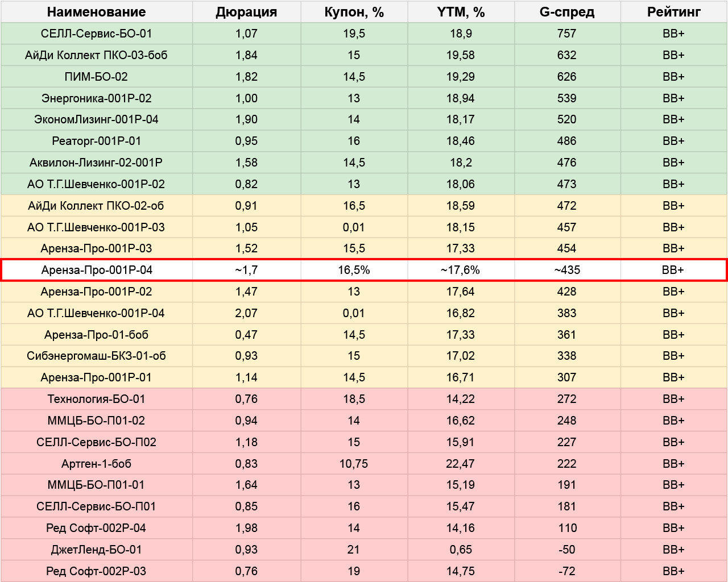Viewport: 728px width, 582px height.
Task: Select the 'ЭкономЛизинг-001Р-04' cell
Action: [97, 119]
